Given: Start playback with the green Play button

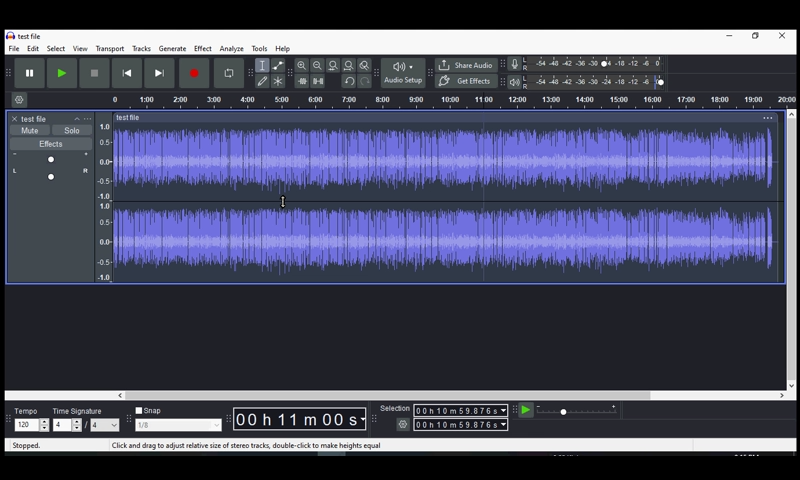Looking at the screenshot, I should 62,73.
